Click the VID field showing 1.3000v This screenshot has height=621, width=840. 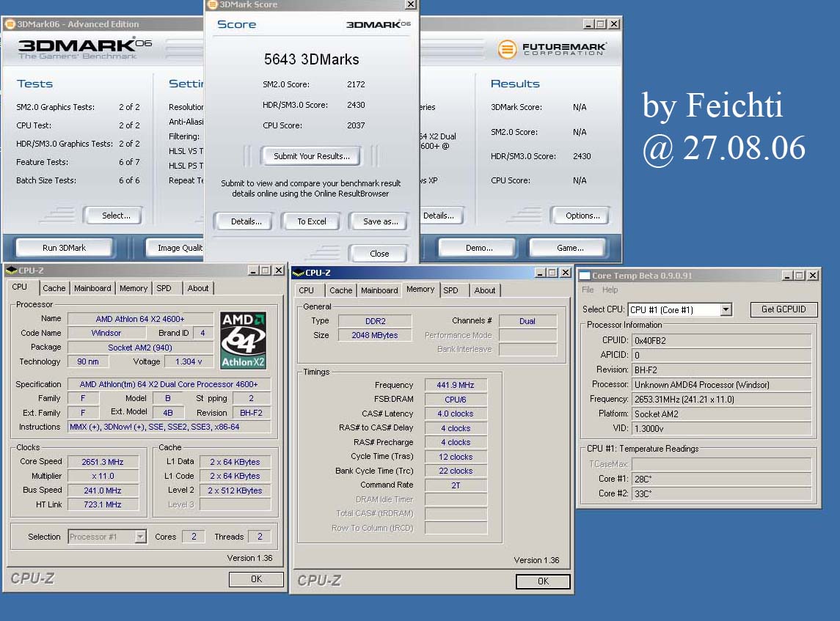722,429
